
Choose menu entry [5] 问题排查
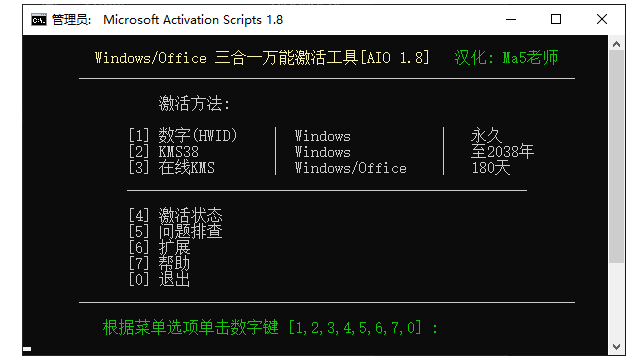176,231
